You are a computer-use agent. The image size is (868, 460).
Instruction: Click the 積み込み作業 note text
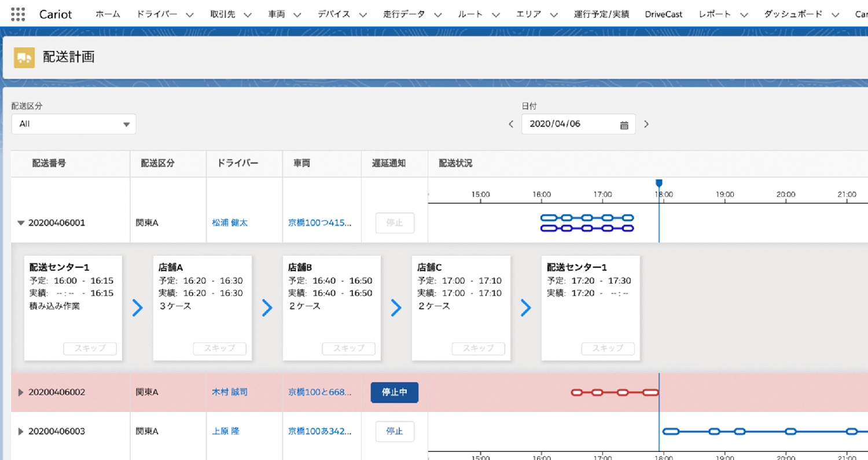pyautogui.click(x=55, y=306)
